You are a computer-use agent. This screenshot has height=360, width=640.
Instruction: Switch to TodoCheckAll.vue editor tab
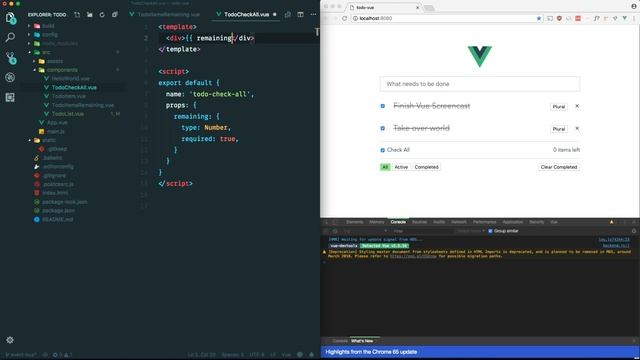point(247,14)
